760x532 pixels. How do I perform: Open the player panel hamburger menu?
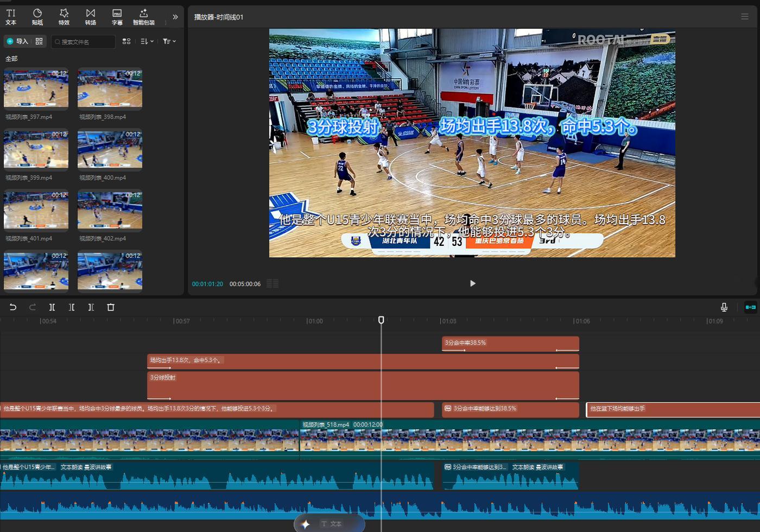pos(745,17)
